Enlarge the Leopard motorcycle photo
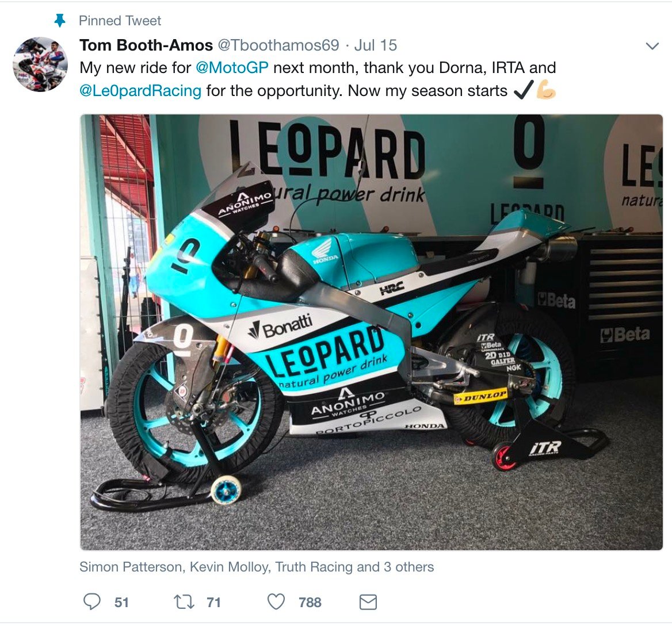672x629 pixels. (371, 332)
